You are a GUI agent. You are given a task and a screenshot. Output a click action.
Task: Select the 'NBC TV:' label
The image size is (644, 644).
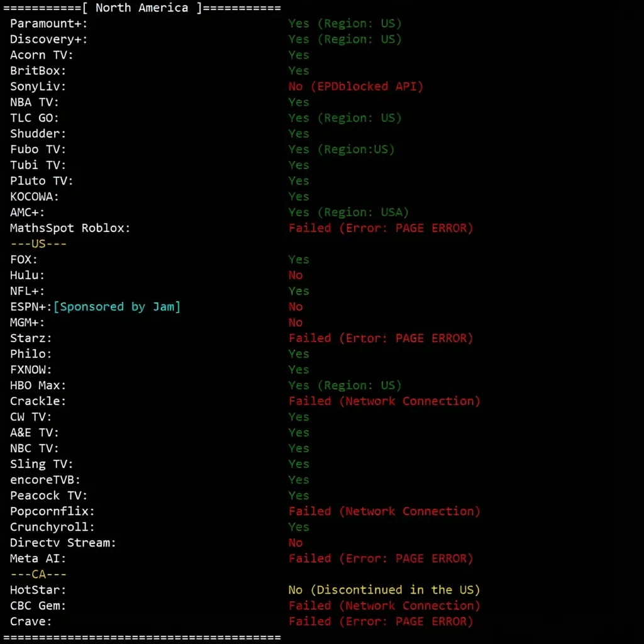point(35,448)
